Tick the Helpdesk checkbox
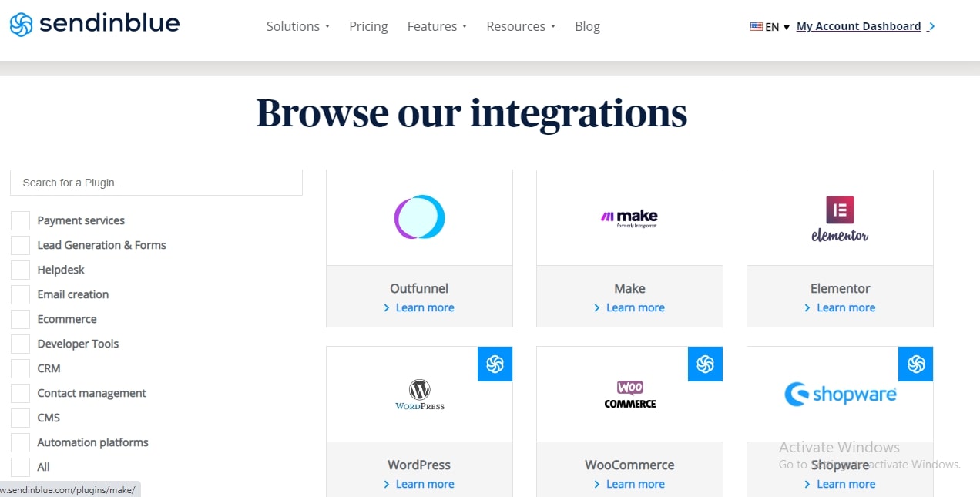The width and height of the screenshot is (980, 497). tap(20, 270)
